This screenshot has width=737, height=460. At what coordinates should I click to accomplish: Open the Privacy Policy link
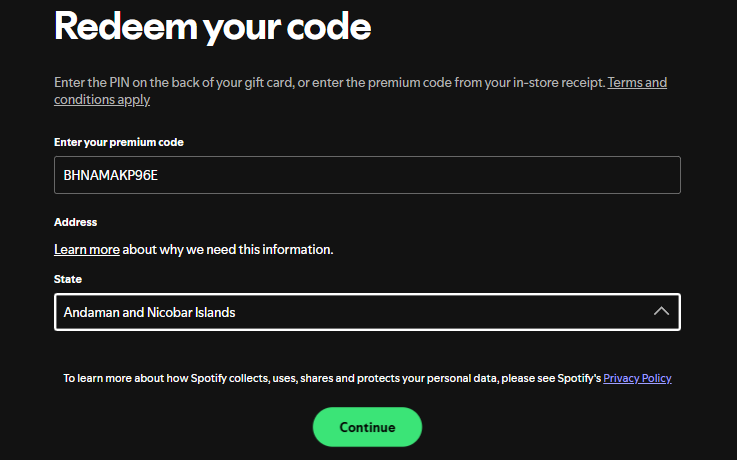(637, 379)
